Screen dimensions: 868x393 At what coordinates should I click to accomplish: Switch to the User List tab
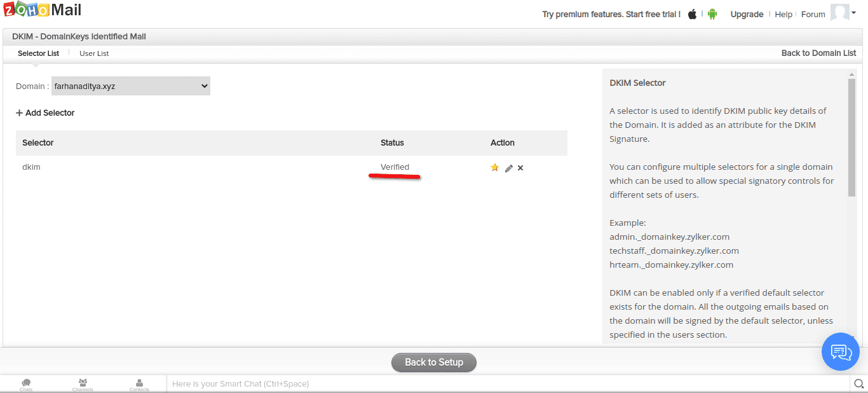click(x=93, y=53)
